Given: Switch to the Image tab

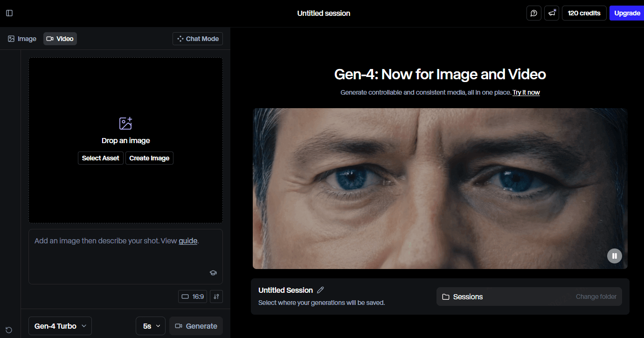Looking at the screenshot, I should [x=22, y=39].
